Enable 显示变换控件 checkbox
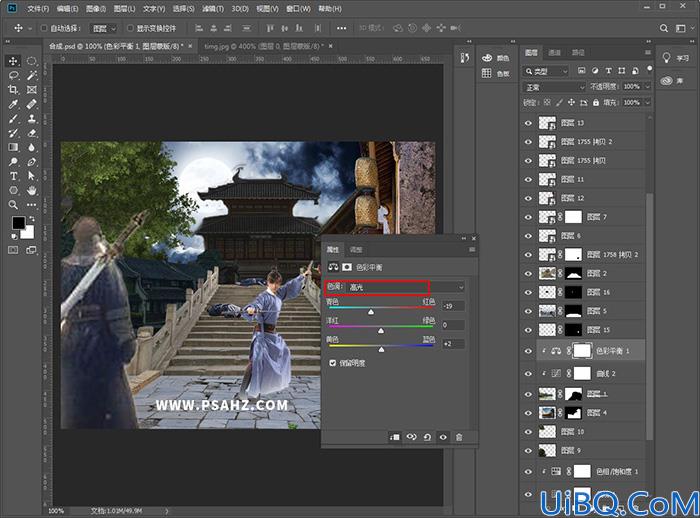Image resolution: width=700 pixels, height=518 pixels. (x=130, y=28)
